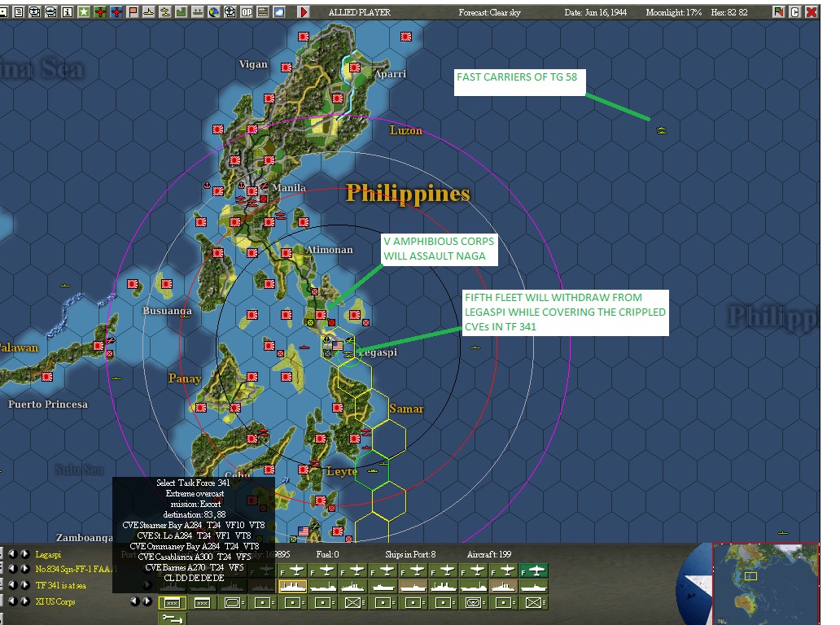Click the 'Moonlight: 17%' text
Image resolution: width=840 pixels, height=625 pixels.
click(x=673, y=11)
